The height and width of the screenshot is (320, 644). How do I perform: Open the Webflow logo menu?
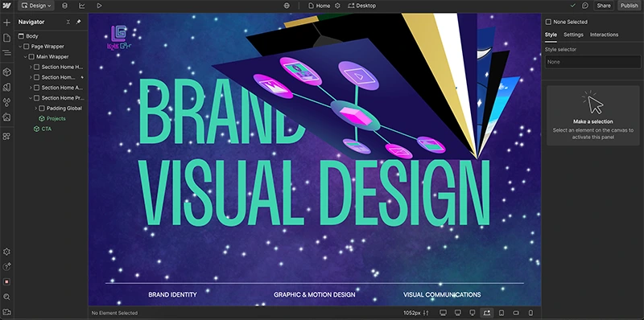tap(6, 6)
